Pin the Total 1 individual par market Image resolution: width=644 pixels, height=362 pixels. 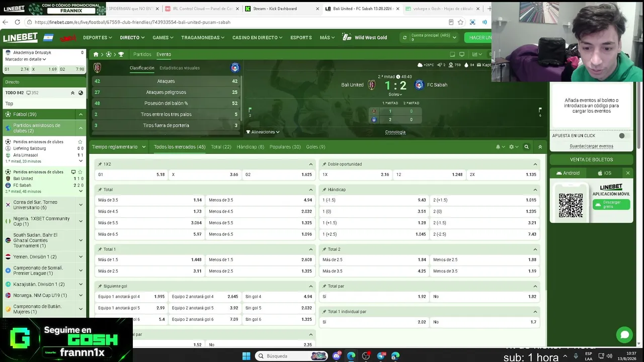324,312
